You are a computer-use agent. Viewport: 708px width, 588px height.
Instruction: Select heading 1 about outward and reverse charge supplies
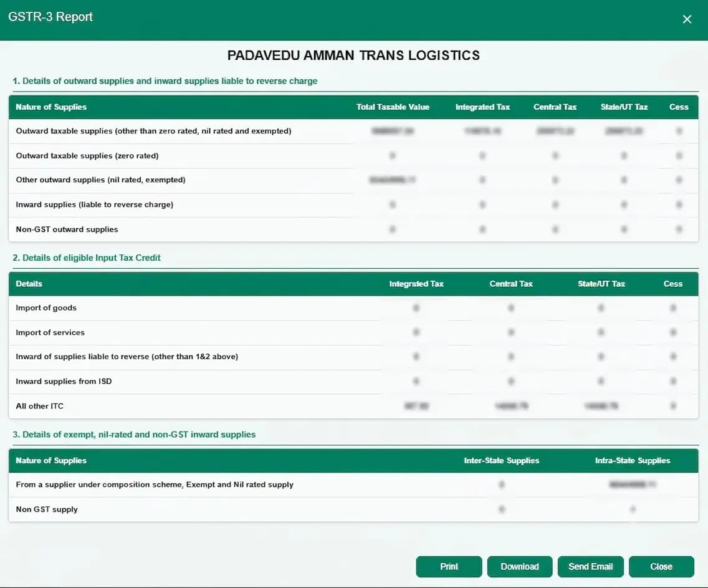coord(165,81)
